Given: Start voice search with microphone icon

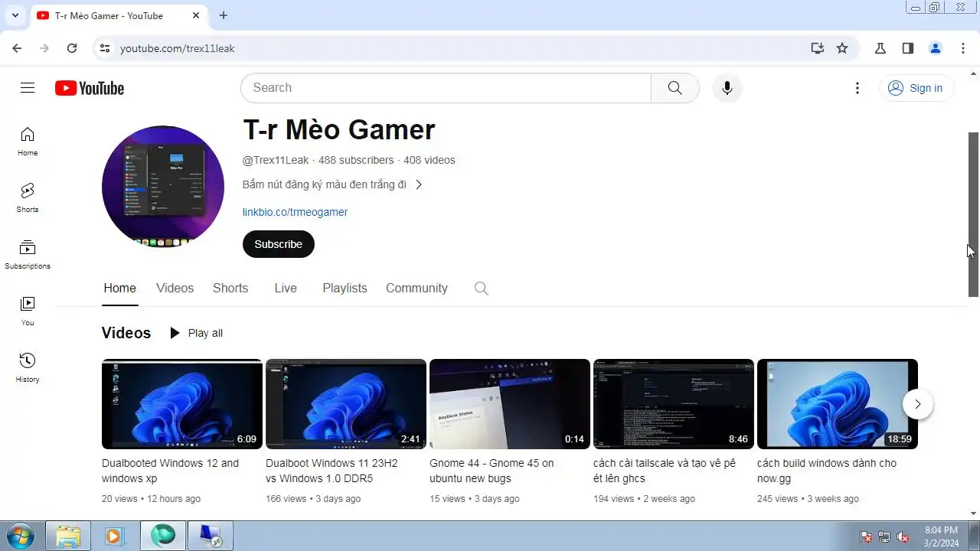Looking at the screenshot, I should pyautogui.click(x=727, y=88).
